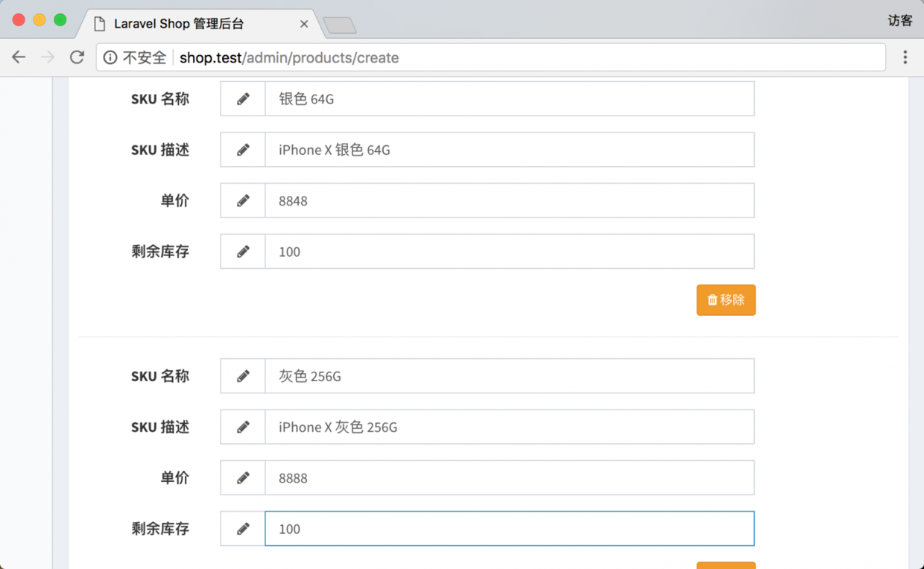Image resolution: width=924 pixels, height=569 pixels.
Task: Go back using browser back arrow
Action: click(x=19, y=57)
